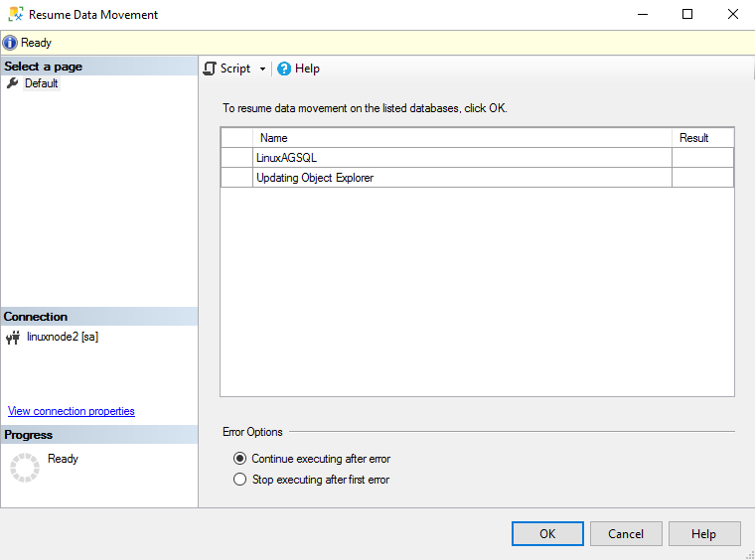Click the linuxnode2 connection icon
755x560 pixels.
coord(13,338)
